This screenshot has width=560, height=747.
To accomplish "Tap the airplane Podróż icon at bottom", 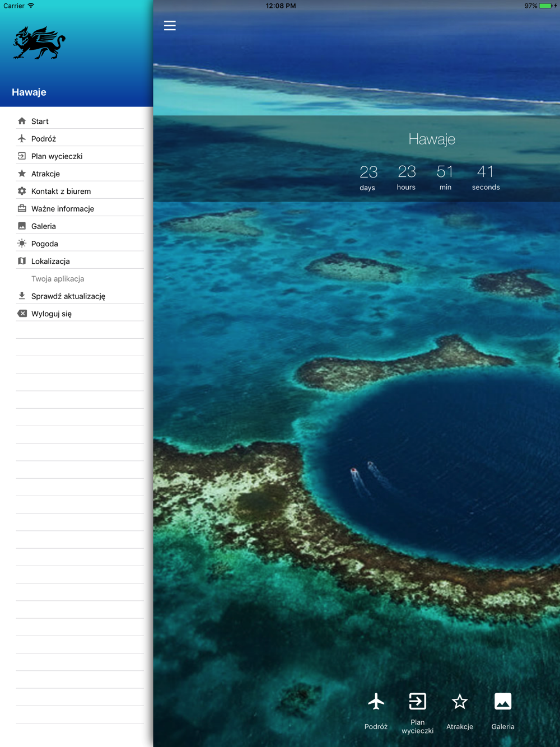I will tap(376, 702).
